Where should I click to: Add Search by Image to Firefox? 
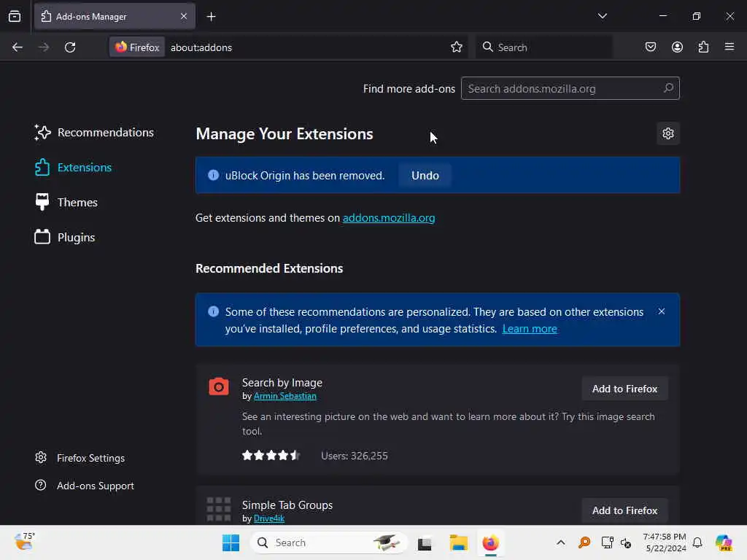pyautogui.click(x=624, y=389)
